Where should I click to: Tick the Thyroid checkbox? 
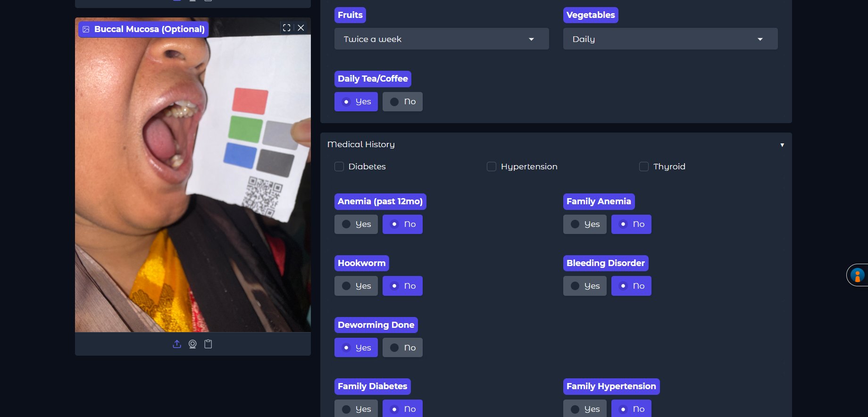[x=644, y=167]
